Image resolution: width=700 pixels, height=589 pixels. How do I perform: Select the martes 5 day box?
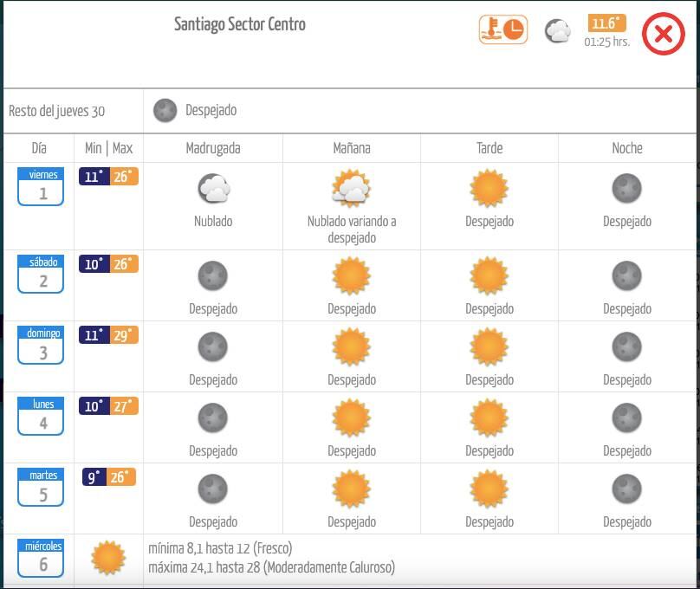coord(41,488)
